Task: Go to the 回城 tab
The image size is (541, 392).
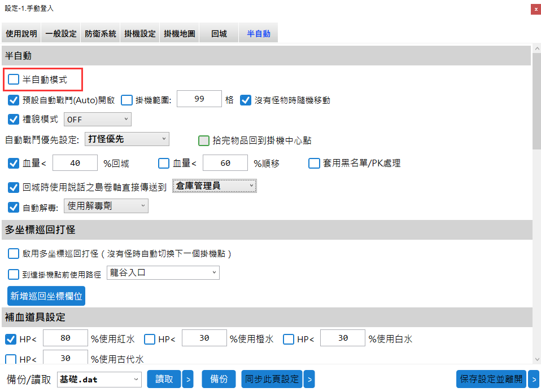Action: [x=219, y=34]
